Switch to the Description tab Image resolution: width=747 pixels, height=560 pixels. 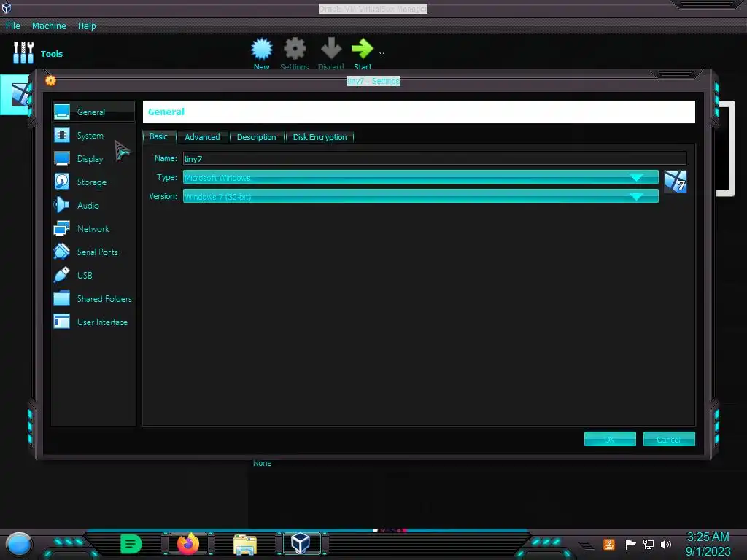(x=256, y=137)
